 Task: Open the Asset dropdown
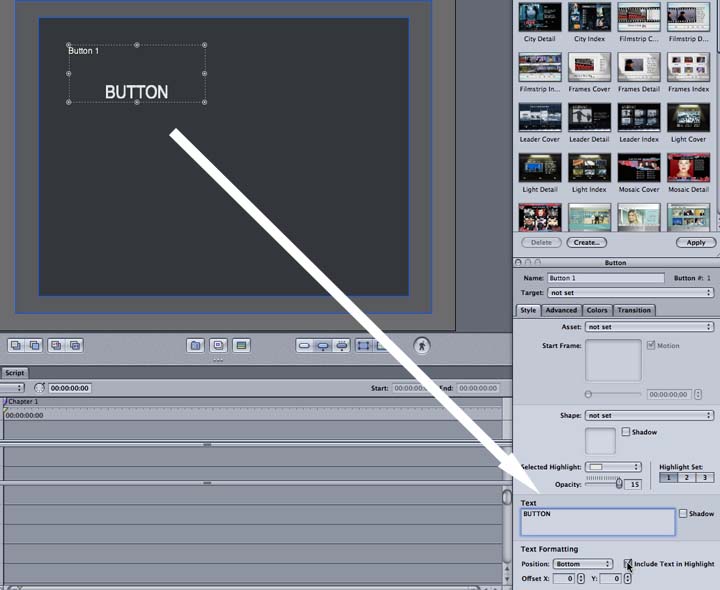(649, 327)
